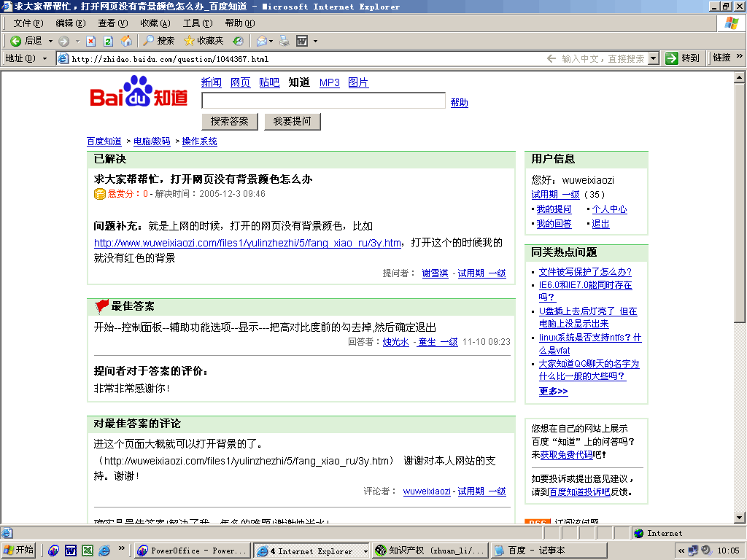
Task: Expand the Links (链接) toolbar chevron
Action: pyautogui.click(x=740, y=56)
